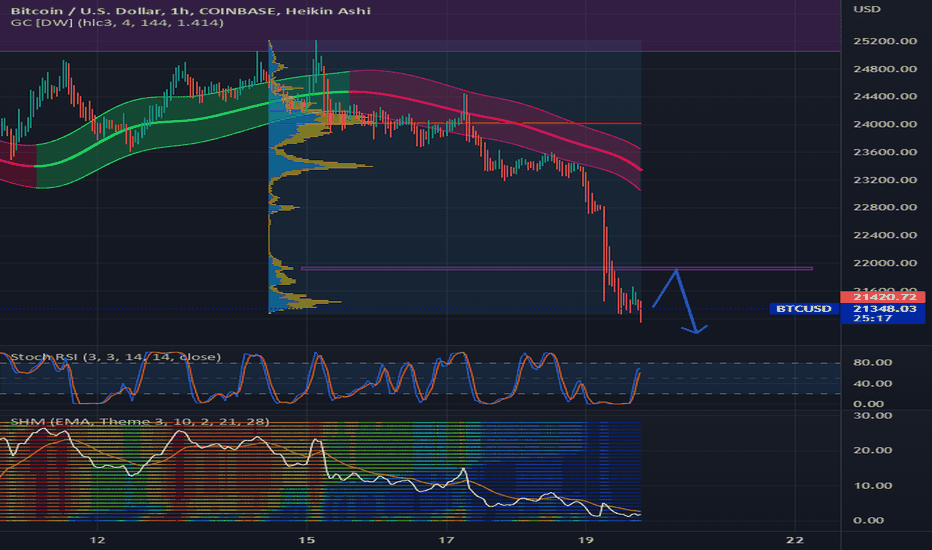Click the 22400.00 price axis label
932x550 pixels.
click(x=885, y=235)
